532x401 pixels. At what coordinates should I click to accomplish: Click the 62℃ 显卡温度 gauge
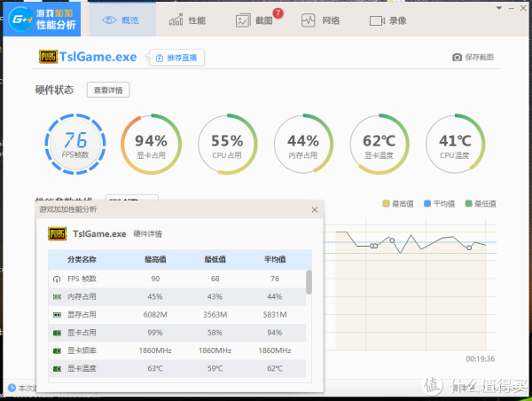379,144
